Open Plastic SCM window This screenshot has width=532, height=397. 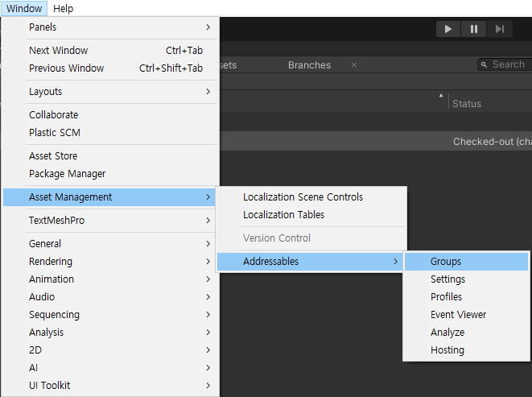pyautogui.click(x=109, y=132)
